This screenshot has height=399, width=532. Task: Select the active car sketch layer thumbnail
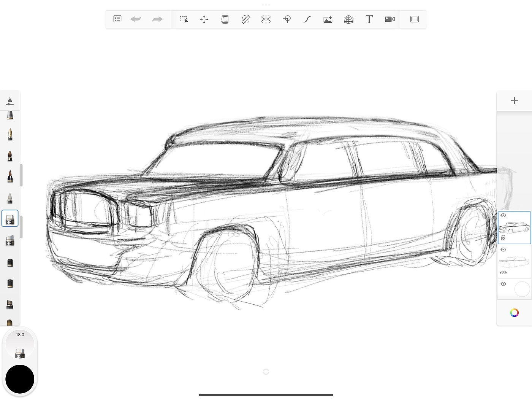coord(514,228)
